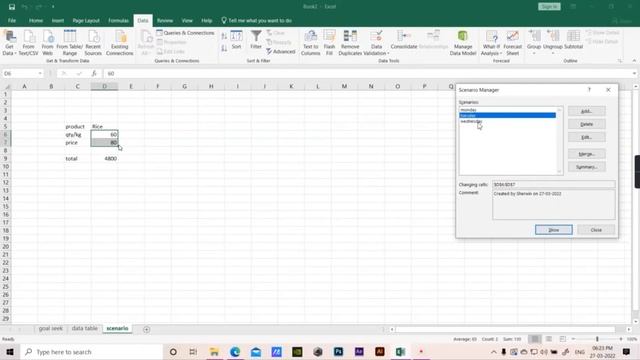Open Recent Sources

pos(93,42)
